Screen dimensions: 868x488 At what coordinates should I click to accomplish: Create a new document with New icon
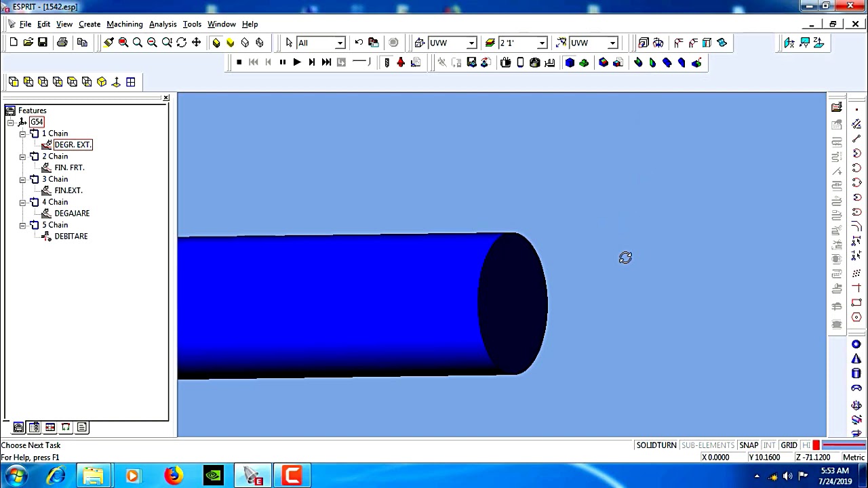tap(14, 43)
